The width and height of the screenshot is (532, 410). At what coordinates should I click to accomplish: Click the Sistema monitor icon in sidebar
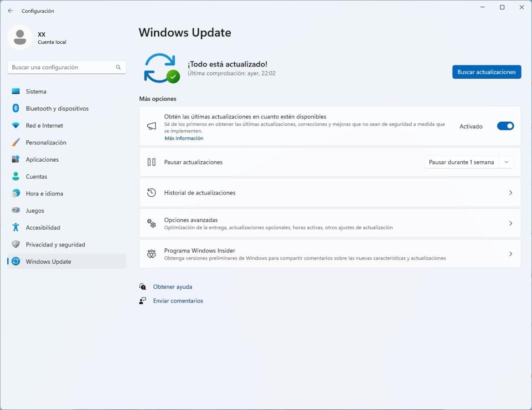16,92
